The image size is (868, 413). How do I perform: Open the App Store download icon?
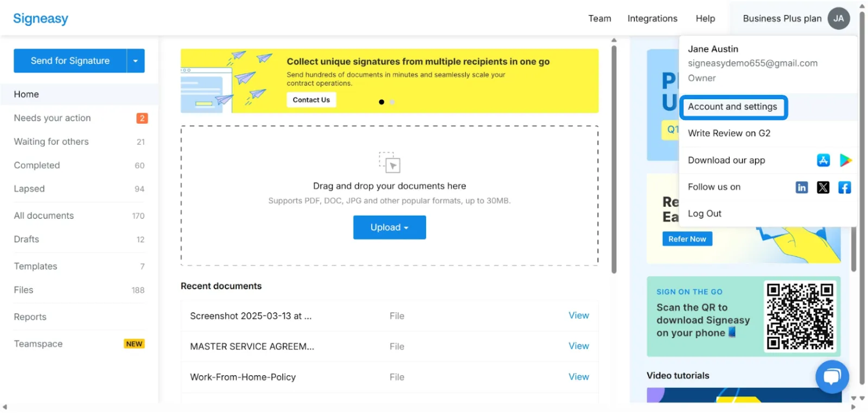(x=823, y=160)
